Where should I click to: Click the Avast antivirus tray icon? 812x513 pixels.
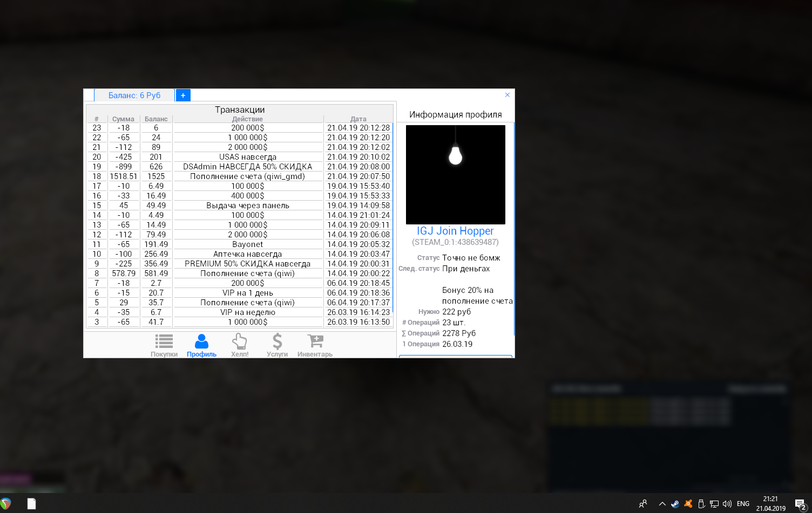688,504
